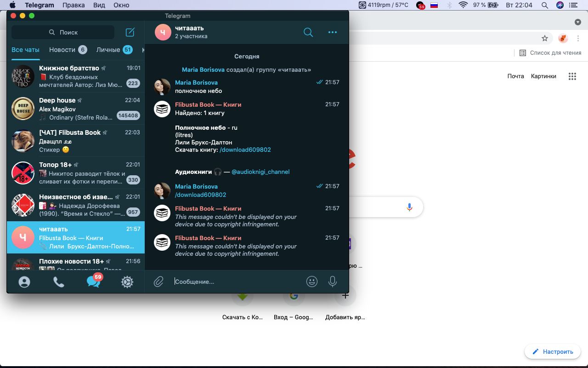This screenshot has height=368, width=588.
Task: Click the Wi-Fi icon in menu bar
Action: (x=463, y=5)
